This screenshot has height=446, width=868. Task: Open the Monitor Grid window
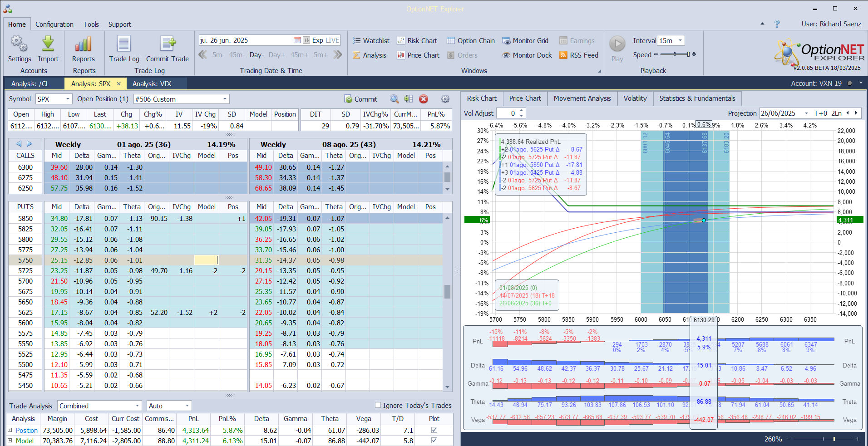tap(525, 41)
